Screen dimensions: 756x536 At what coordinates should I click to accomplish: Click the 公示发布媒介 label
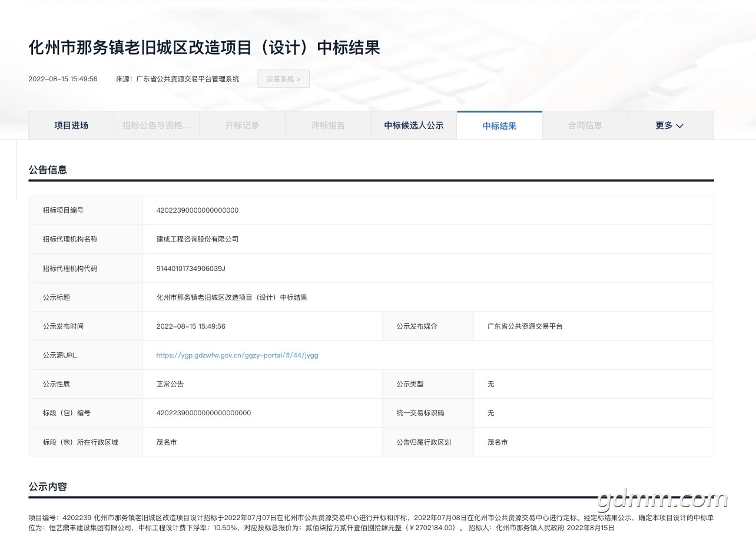[x=417, y=326]
